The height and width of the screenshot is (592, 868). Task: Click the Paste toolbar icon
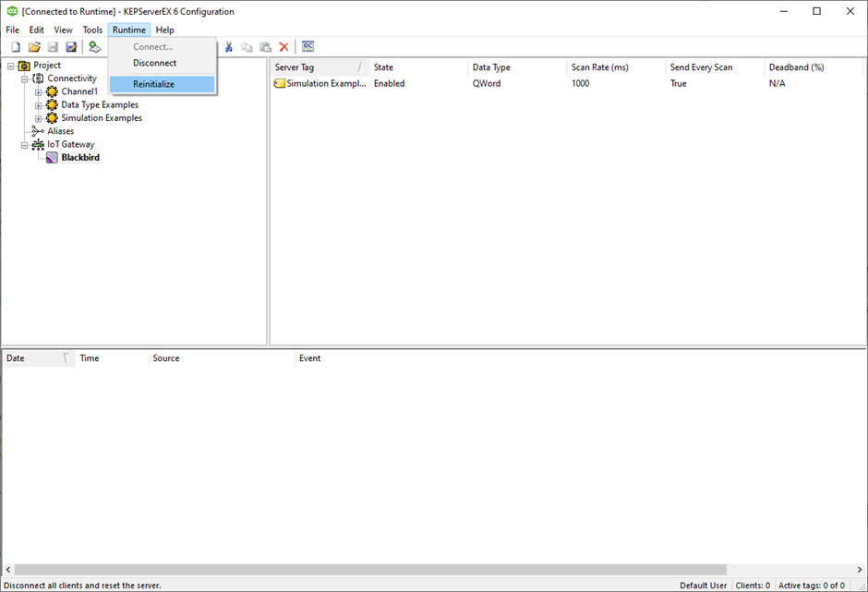(x=266, y=47)
